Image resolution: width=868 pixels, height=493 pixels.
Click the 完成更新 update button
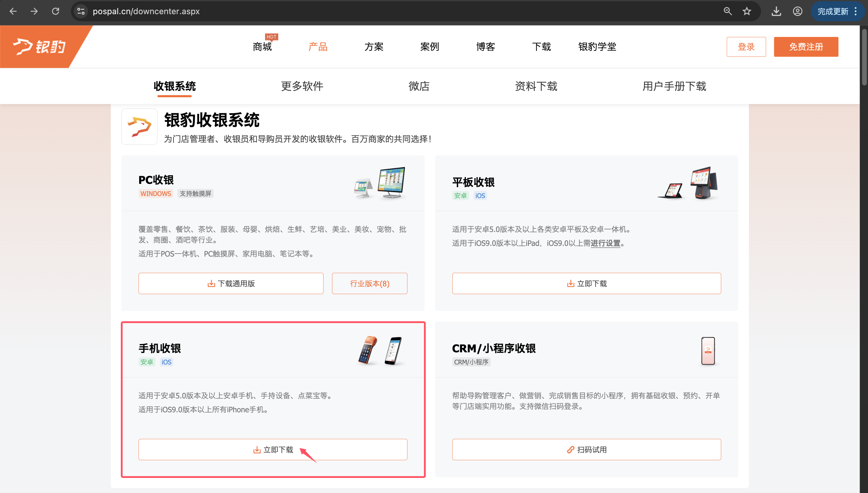[833, 12]
